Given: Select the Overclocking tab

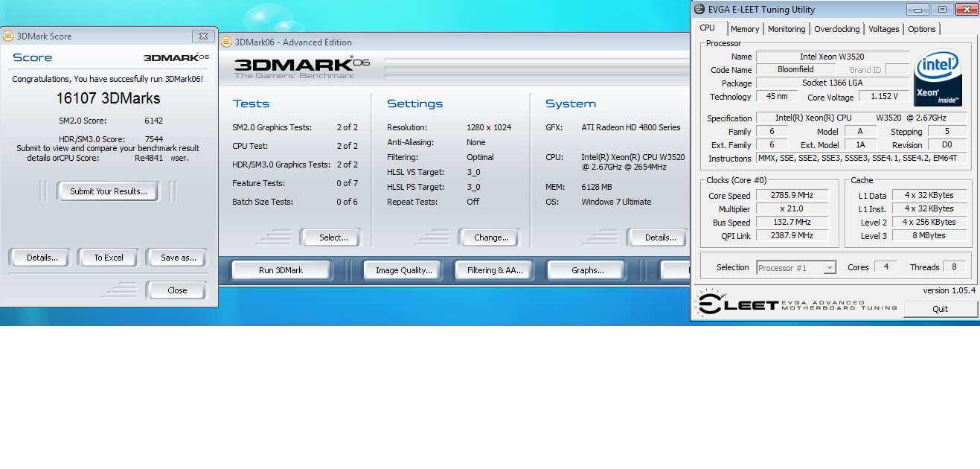Looking at the screenshot, I should coord(837,29).
